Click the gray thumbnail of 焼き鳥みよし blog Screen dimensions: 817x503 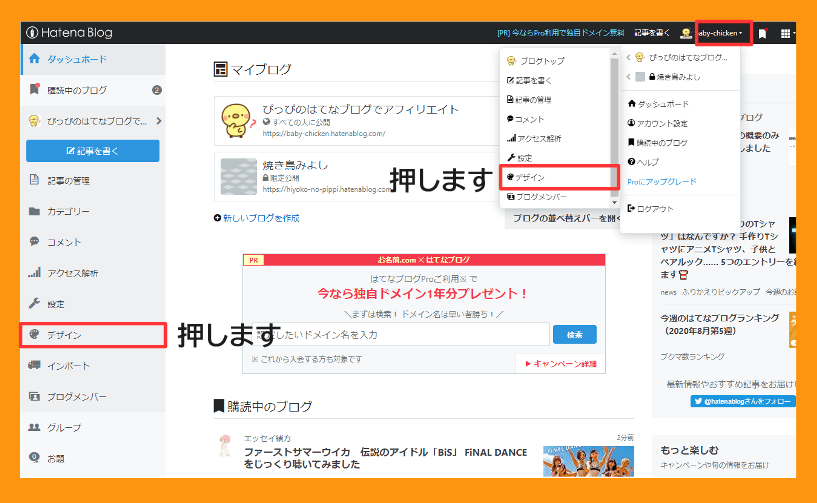tap(239, 176)
